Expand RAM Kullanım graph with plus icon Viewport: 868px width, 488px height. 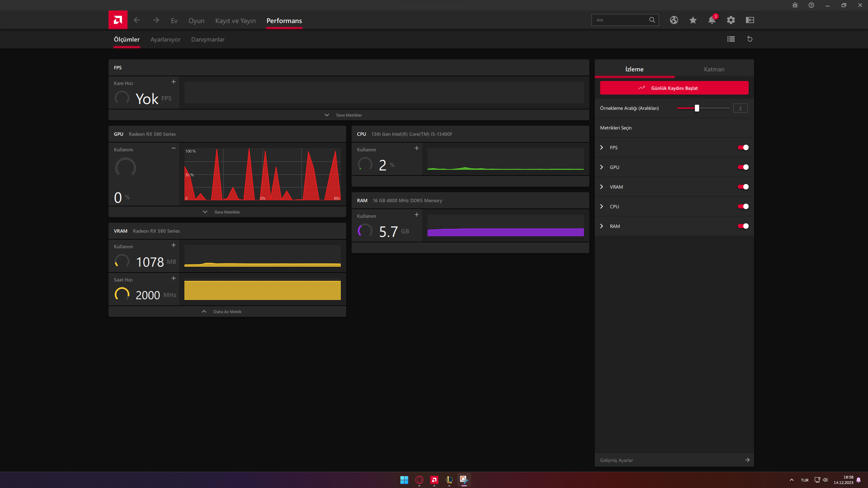point(416,215)
